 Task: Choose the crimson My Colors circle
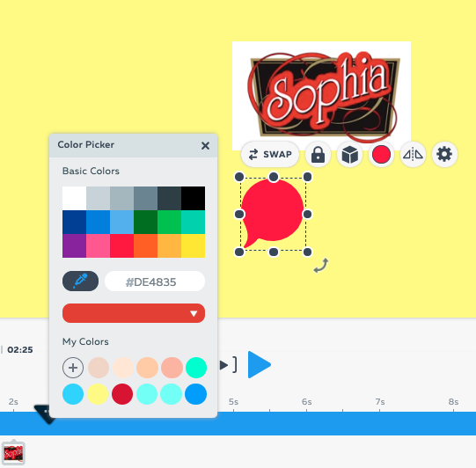click(x=122, y=394)
